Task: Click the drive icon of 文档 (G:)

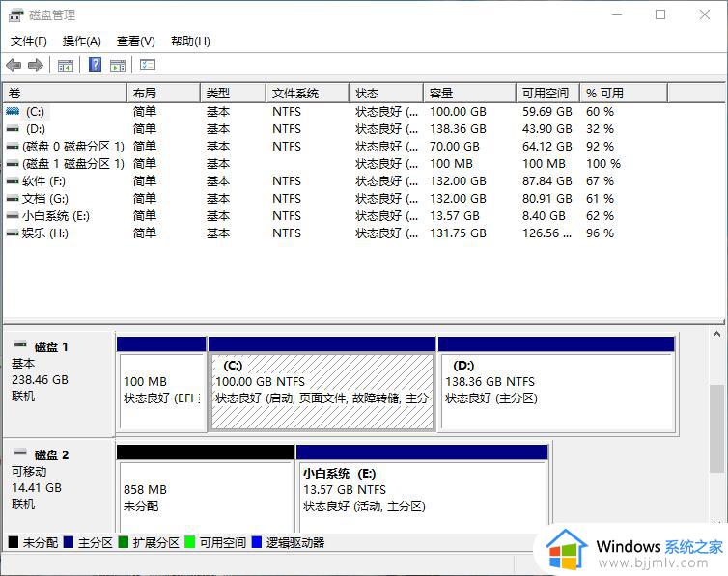Action: pos(13,199)
